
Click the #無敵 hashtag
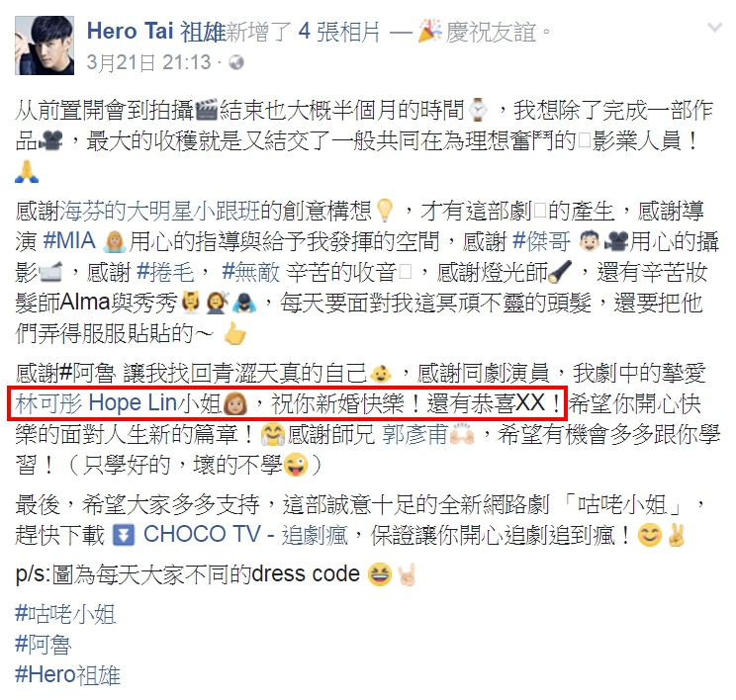250,272
